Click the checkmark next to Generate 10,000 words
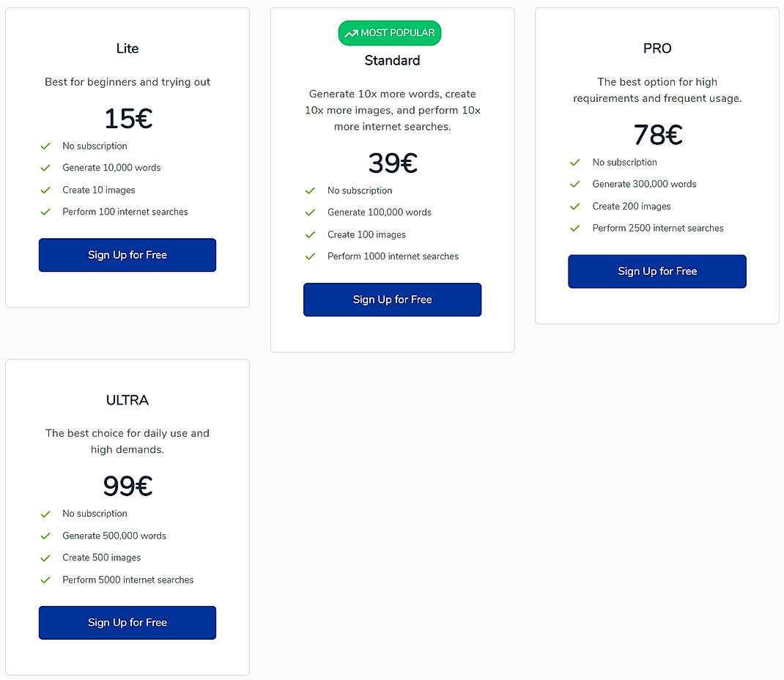This screenshot has width=784, height=680. coord(45,168)
